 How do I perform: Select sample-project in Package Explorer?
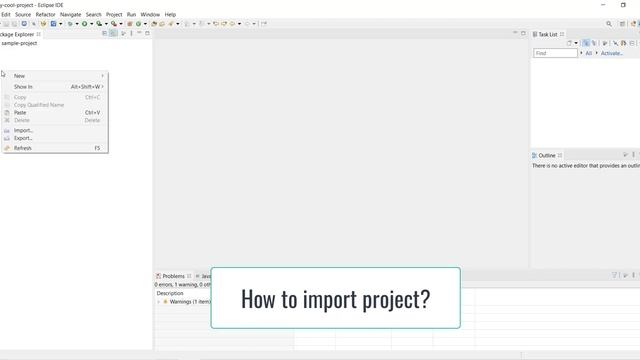[19, 43]
